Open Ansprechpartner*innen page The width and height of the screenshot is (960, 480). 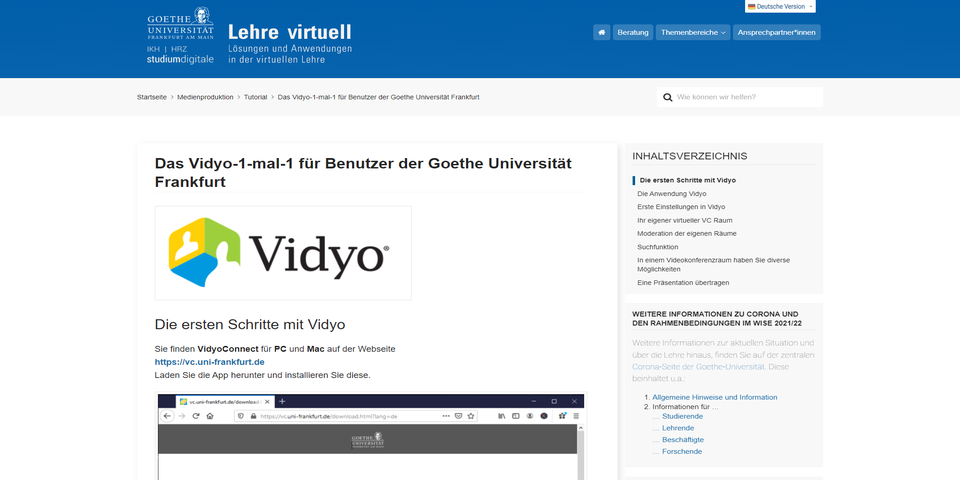[x=776, y=32]
